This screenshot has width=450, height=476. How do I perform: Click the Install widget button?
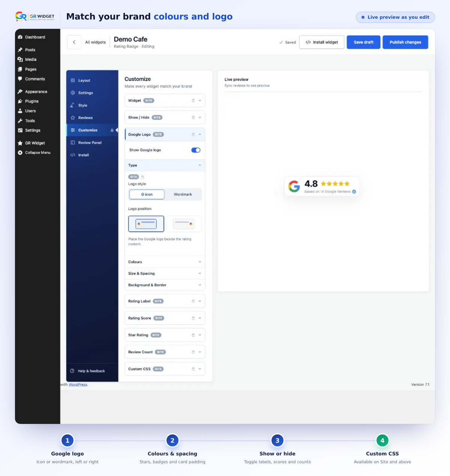tap(322, 42)
